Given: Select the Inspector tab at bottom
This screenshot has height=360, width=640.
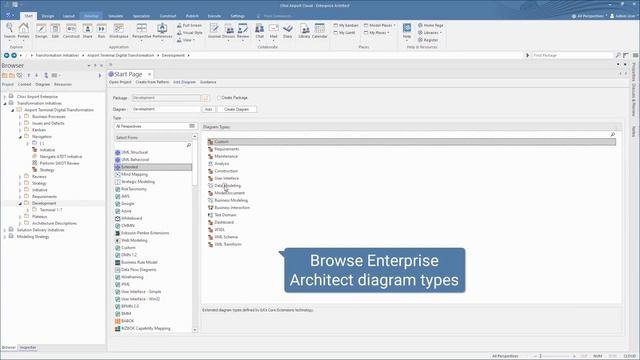Looking at the screenshot, I should (28, 348).
